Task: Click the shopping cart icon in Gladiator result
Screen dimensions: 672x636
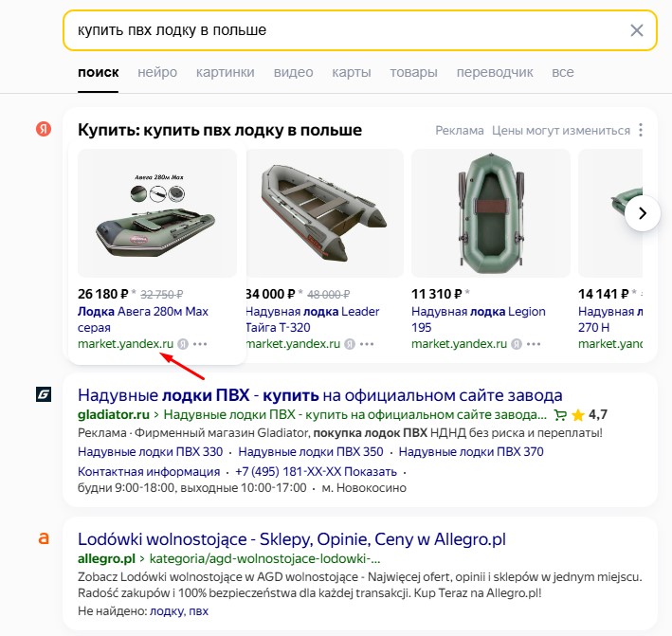Action: (560, 414)
